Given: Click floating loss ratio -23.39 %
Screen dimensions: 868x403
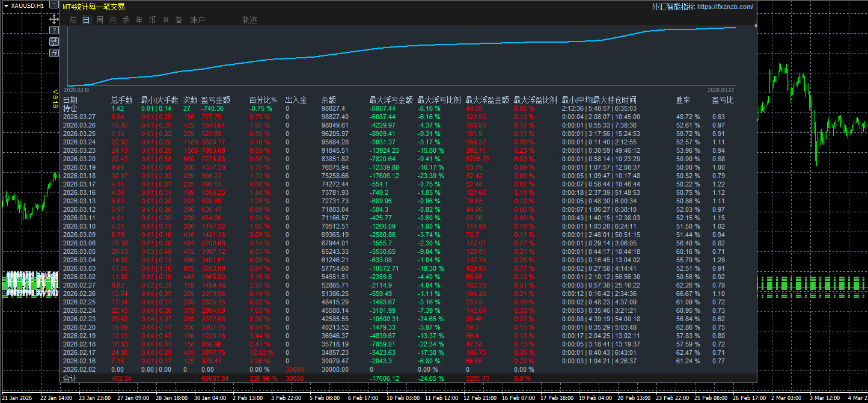Looking at the screenshot, I should pyautogui.click(x=431, y=176).
